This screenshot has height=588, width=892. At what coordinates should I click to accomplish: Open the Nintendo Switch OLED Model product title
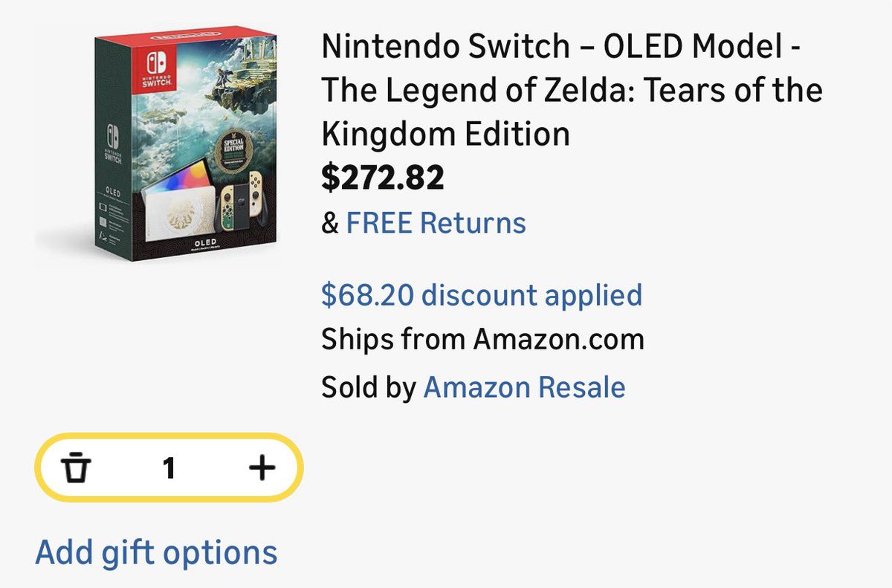572,91
